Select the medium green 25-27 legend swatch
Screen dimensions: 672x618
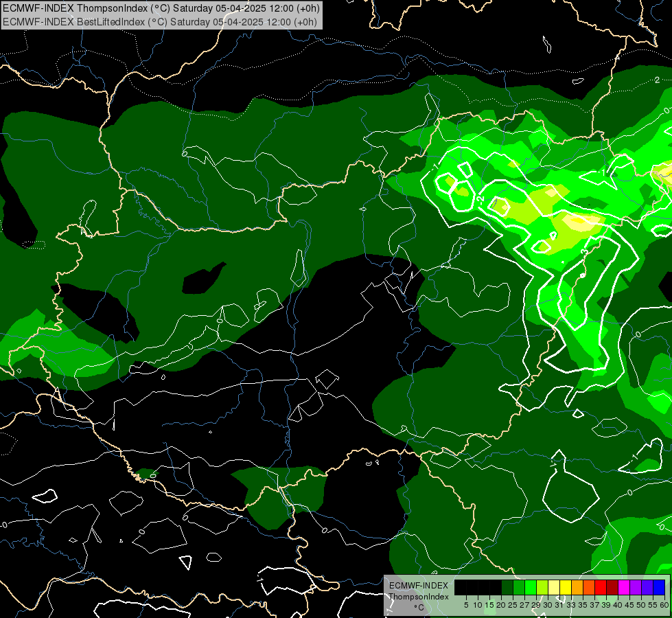519,587
